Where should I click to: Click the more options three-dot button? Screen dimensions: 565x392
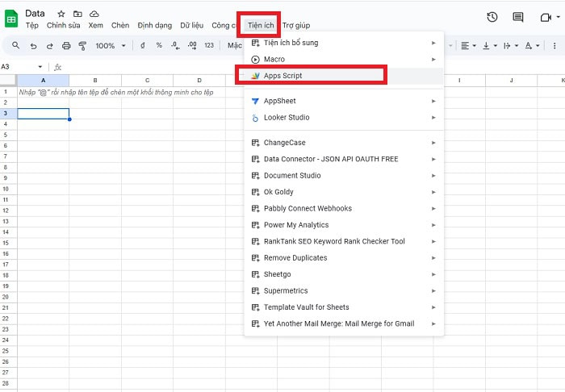coord(554,46)
